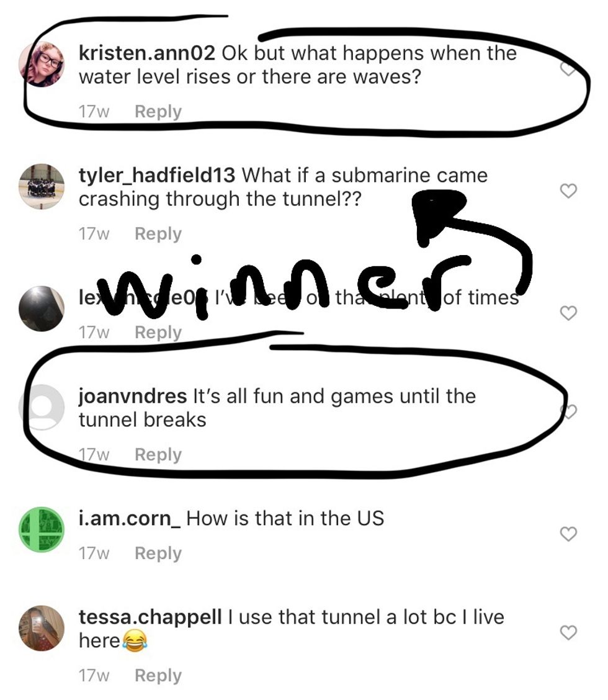Tap heart next to tessa.chappell's comment
The image size is (608, 700).
[x=568, y=632]
